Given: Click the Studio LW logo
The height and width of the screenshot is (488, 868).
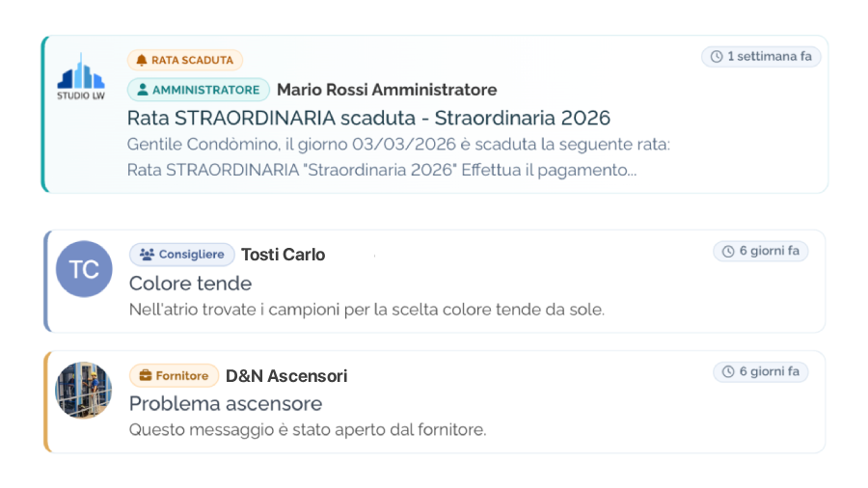Looking at the screenshot, I should pyautogui.click(x=81, y=76).
